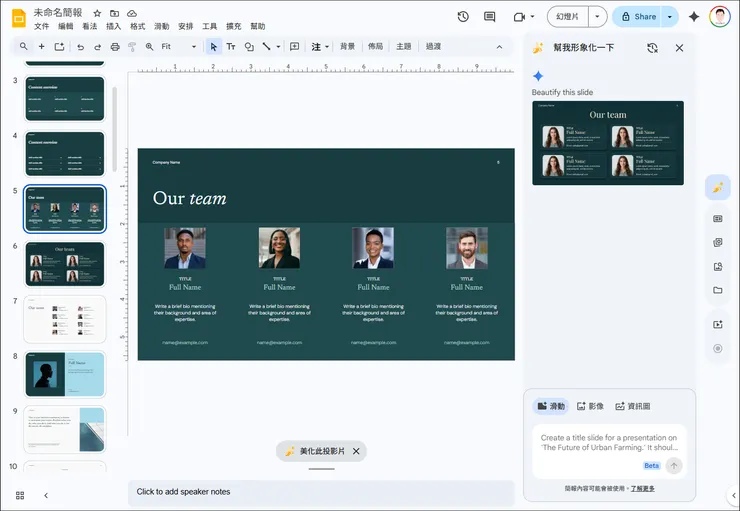Viewport: 740px width, 511px height.
Task: Open the 格式 menu
Action: pyautogui.click(x=138, y=27)
